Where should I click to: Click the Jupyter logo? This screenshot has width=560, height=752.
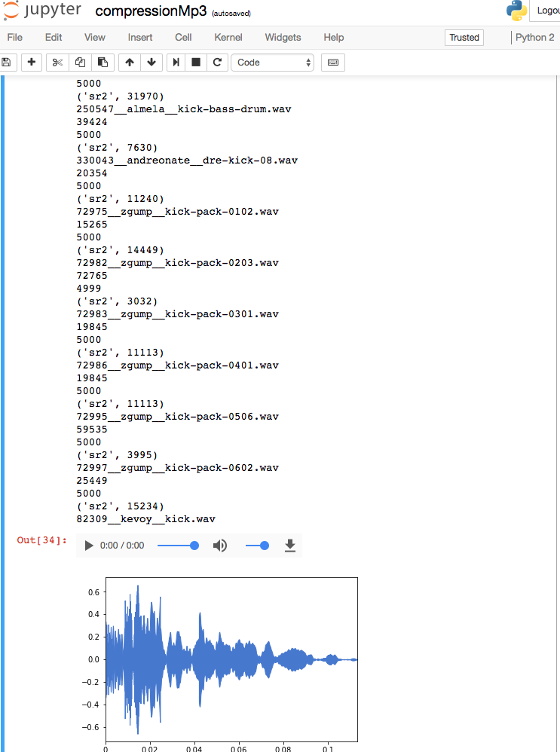pos(41,11)
